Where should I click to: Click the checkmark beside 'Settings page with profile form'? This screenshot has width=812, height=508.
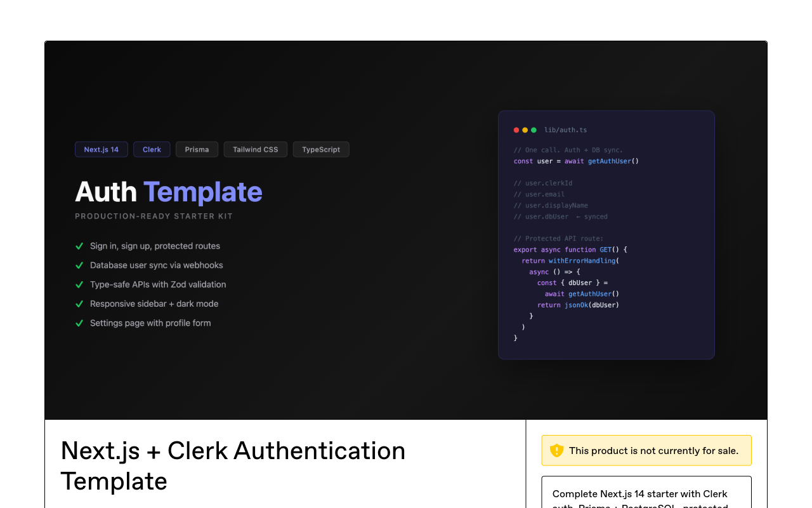[79, 323]
